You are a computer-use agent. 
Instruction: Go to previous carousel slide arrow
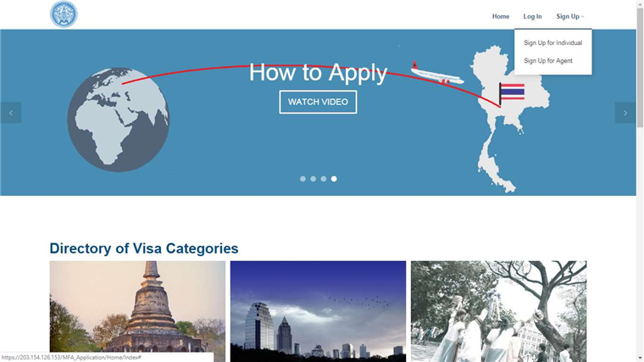[11, 113]
